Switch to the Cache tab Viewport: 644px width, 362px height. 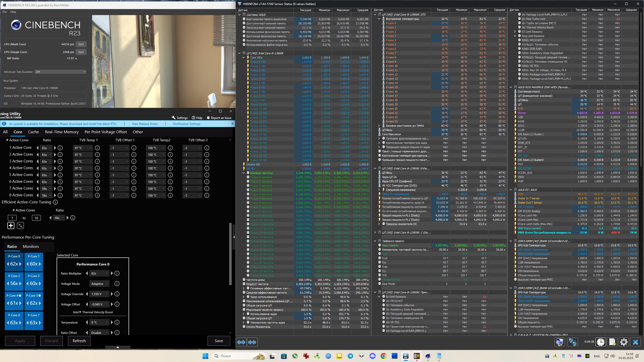[33, 132]
